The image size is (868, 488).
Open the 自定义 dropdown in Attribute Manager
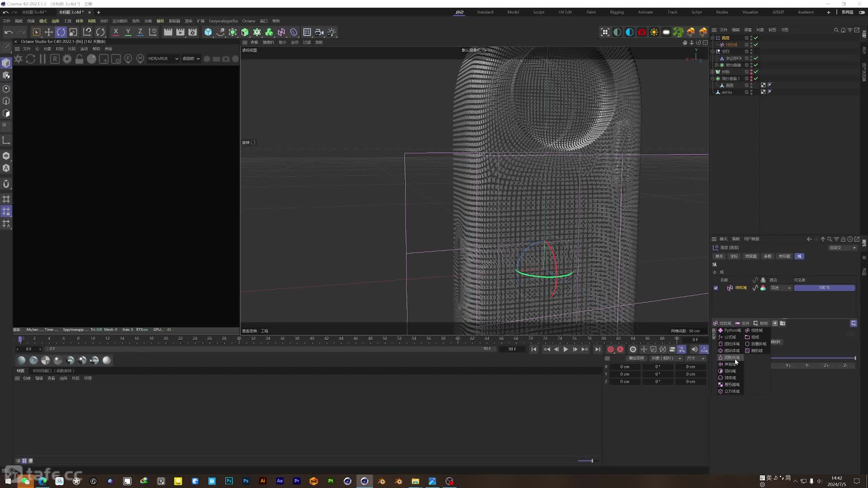[843, 248]
